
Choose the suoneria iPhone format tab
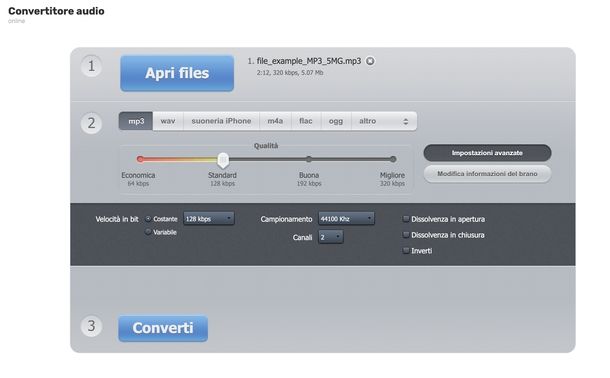[221, 121]
